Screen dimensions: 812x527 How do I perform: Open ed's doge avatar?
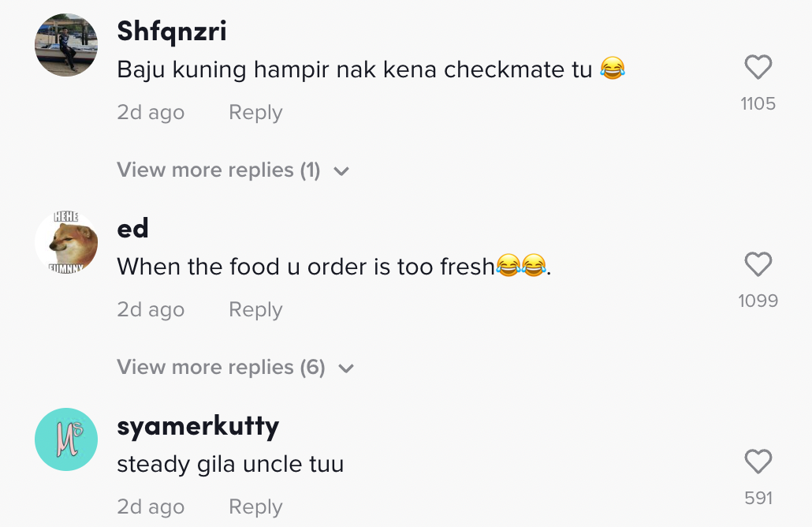(66, 242)
